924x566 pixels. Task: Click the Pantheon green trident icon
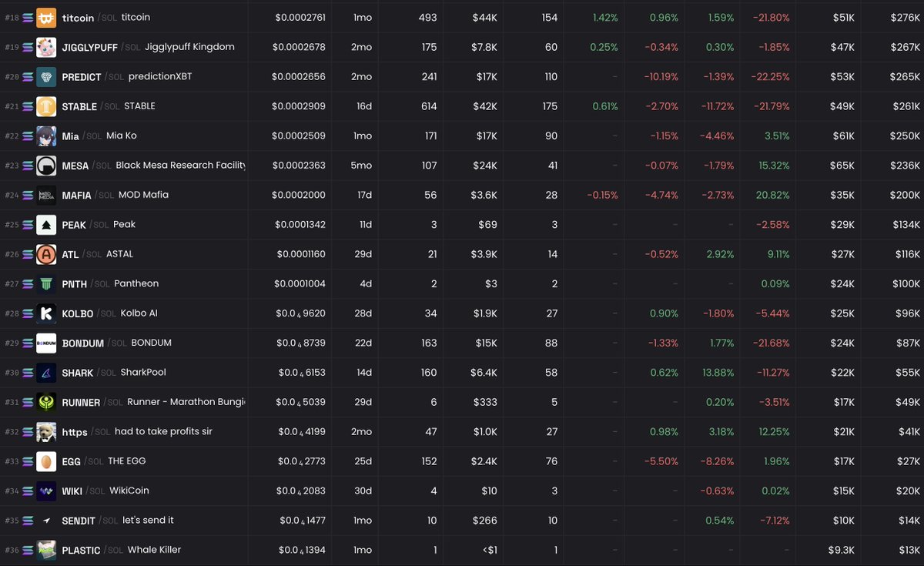[x=46, y=283]
